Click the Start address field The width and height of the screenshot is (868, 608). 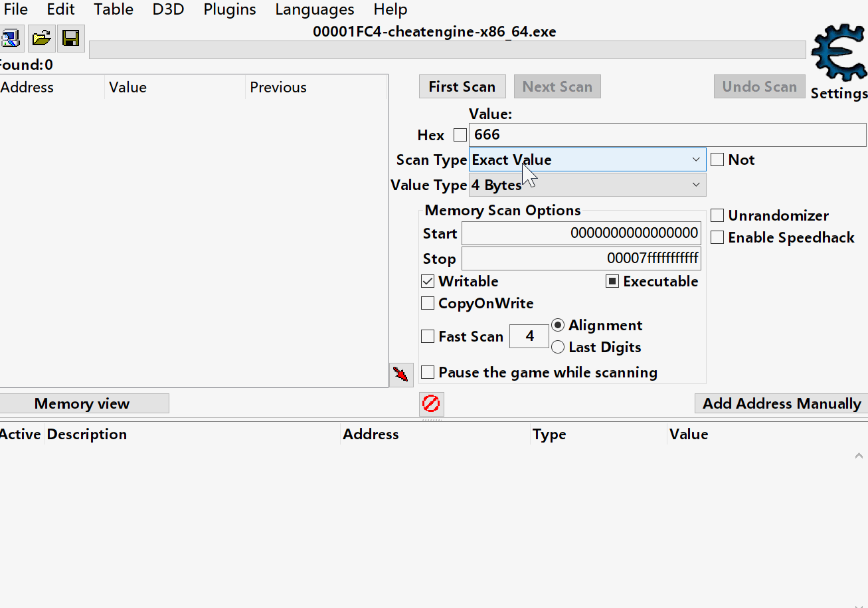click(581, 233)
